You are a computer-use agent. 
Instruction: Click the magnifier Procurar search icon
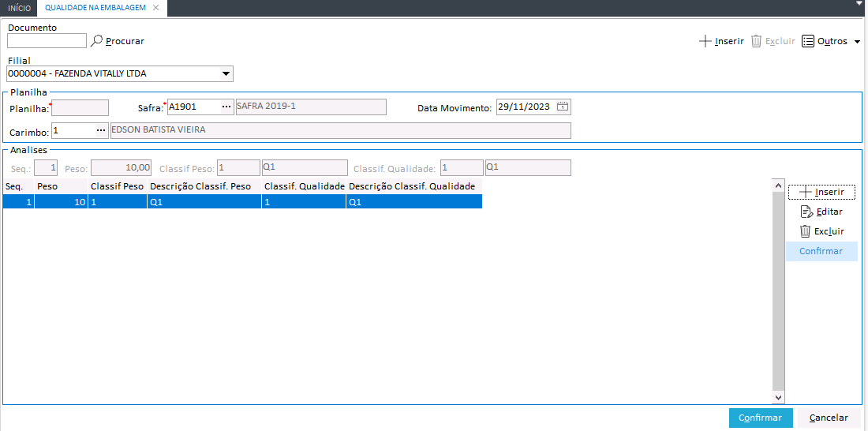point(97,40)
